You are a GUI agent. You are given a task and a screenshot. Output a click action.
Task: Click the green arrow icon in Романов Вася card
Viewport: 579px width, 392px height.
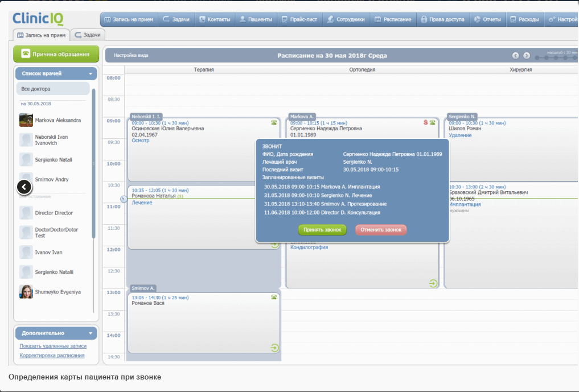click(x=274, y=348)
